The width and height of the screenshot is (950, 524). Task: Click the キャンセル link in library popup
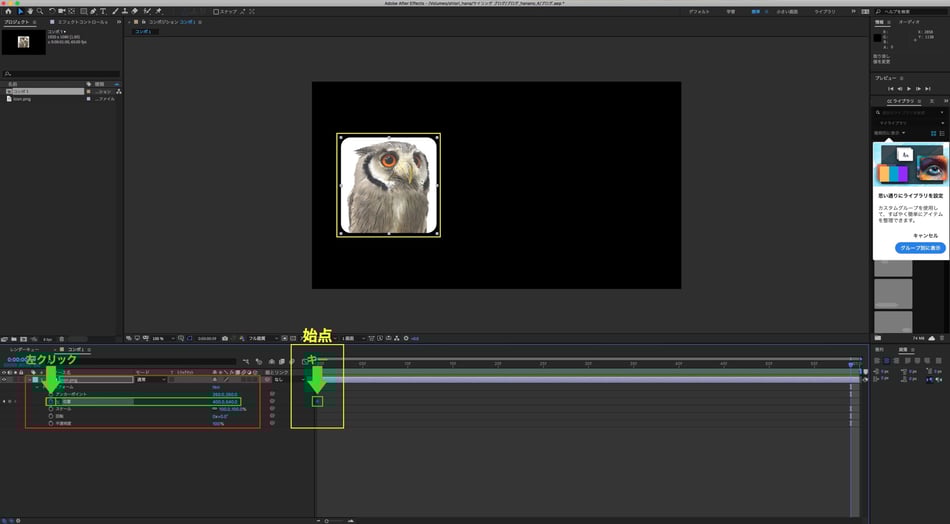coord(928,235)
